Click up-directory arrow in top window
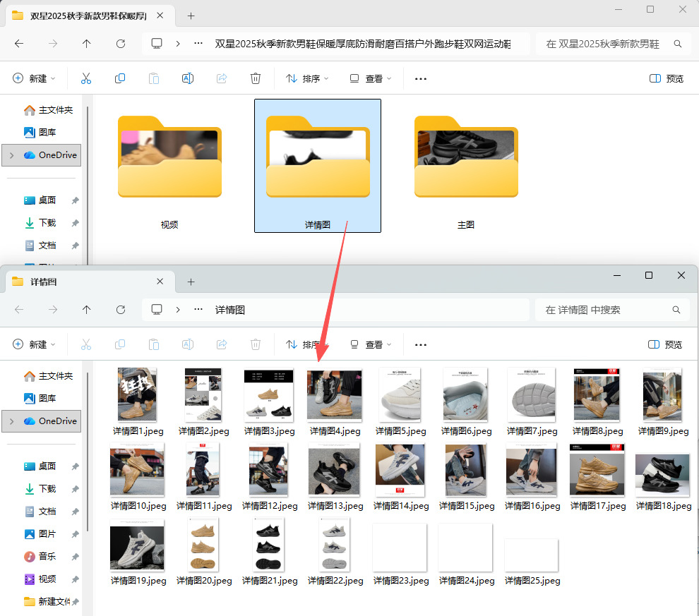The image size is (699, 616). (x=86, y=44)
